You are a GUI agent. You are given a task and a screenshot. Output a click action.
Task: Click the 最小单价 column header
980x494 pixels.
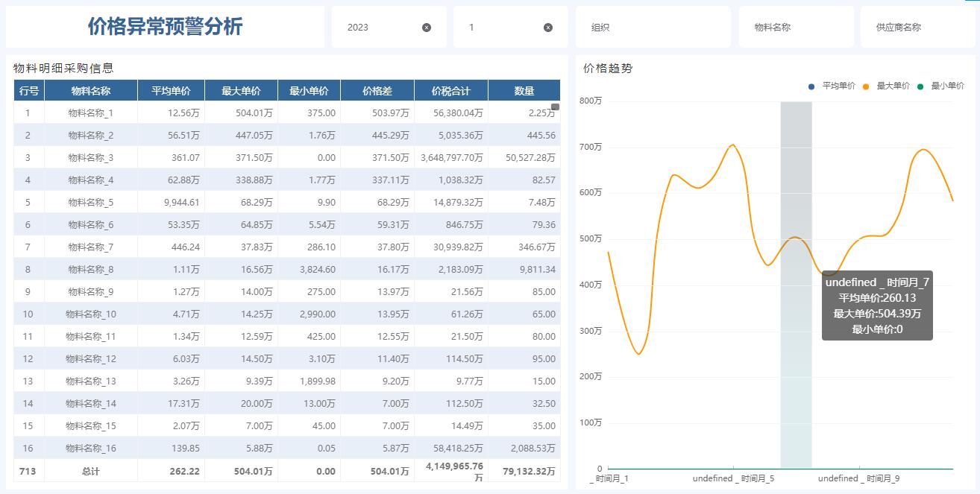[x=309, y=91]
